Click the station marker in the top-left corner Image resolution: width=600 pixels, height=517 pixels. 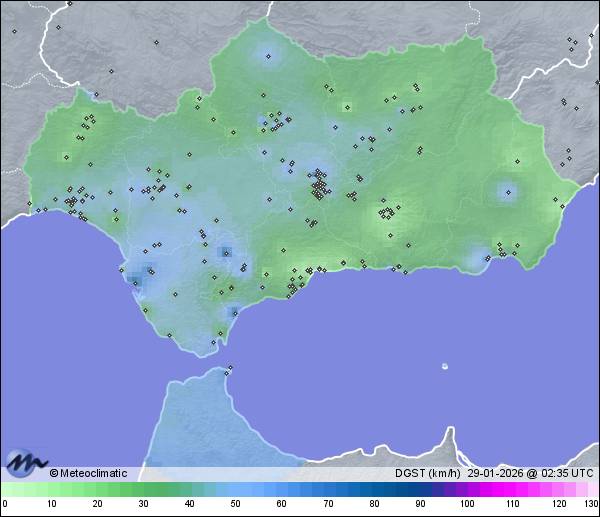pyautogui.click(x=14, y=31)
